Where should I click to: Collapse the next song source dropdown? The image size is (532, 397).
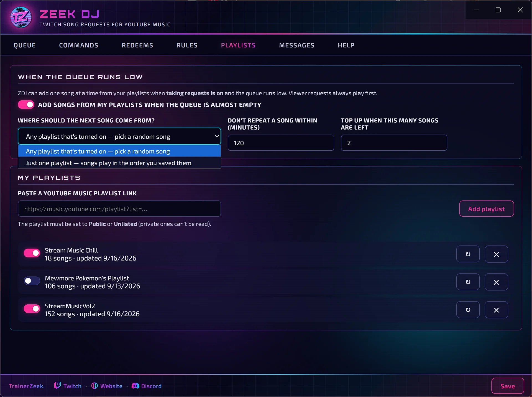119,136
